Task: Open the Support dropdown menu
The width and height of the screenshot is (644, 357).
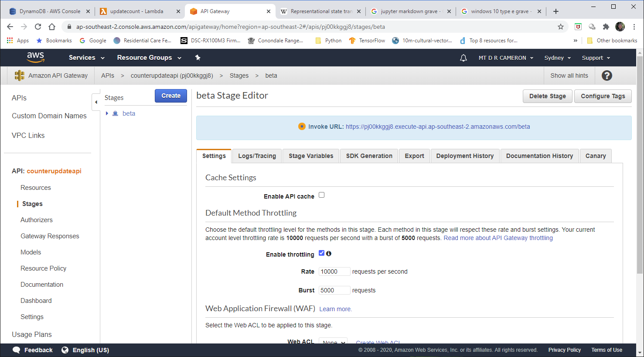Action: coord(596,58)
